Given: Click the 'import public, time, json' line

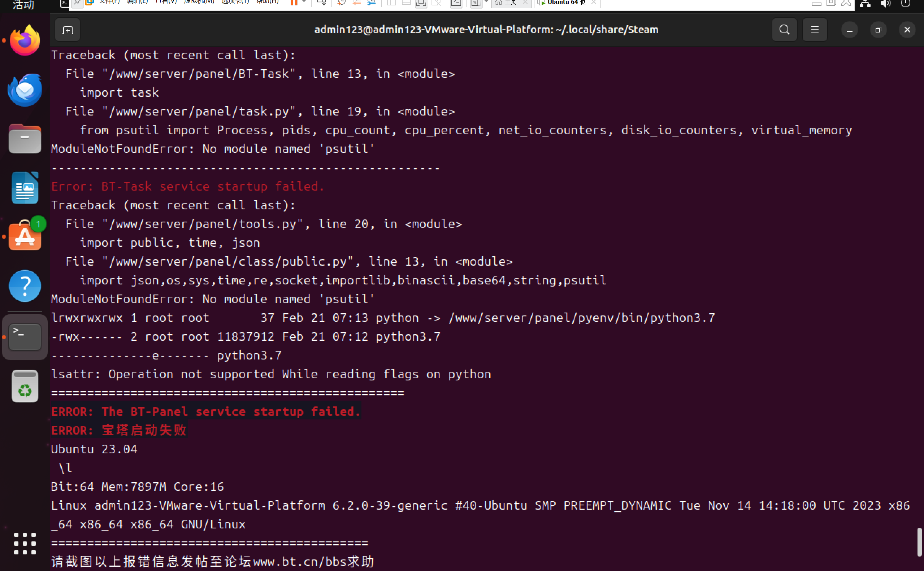Looking at the screenshot, I should click(170, 243).
